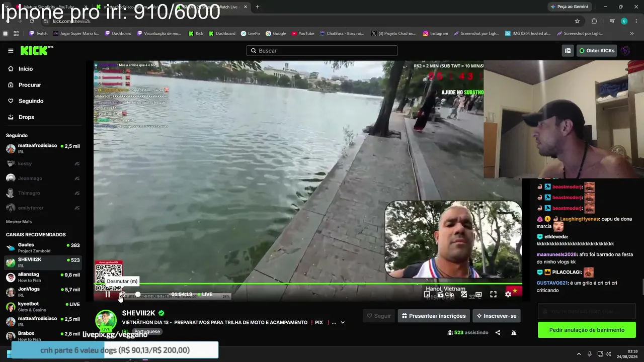Open the user profile avatar menu

(x=625, y=51)
